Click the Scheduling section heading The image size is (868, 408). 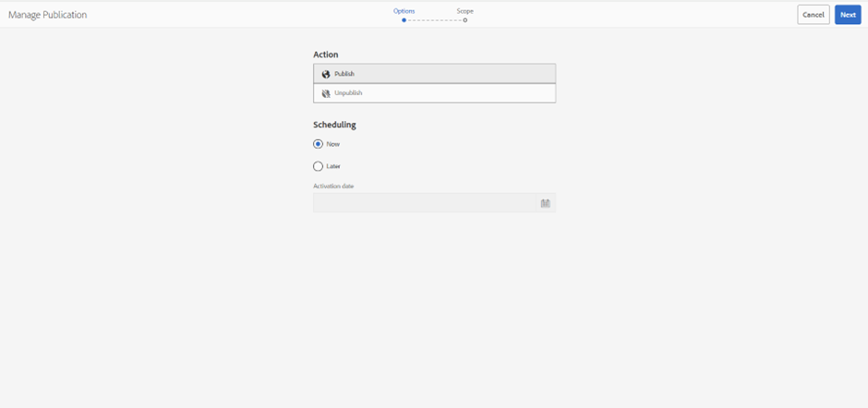(334, 126)
